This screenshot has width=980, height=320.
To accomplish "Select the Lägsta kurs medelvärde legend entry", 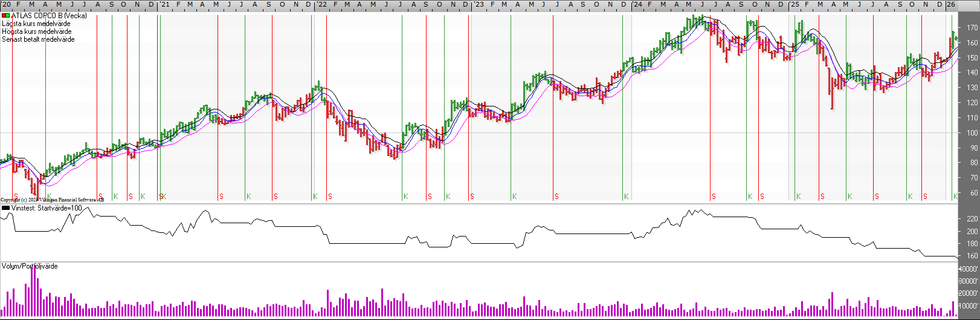I will pos(36,24).
